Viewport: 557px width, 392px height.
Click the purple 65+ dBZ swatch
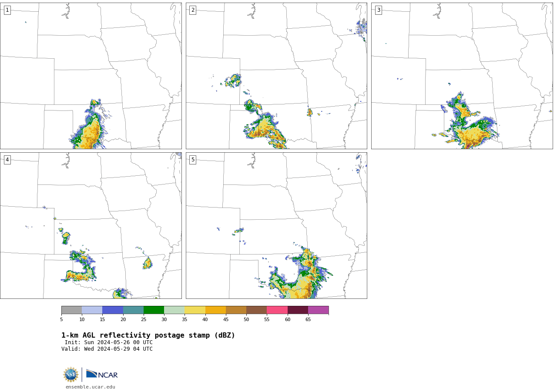point(319,310)
